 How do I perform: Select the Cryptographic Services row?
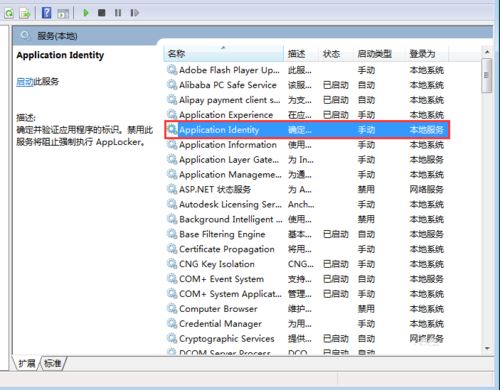point(307,339)
